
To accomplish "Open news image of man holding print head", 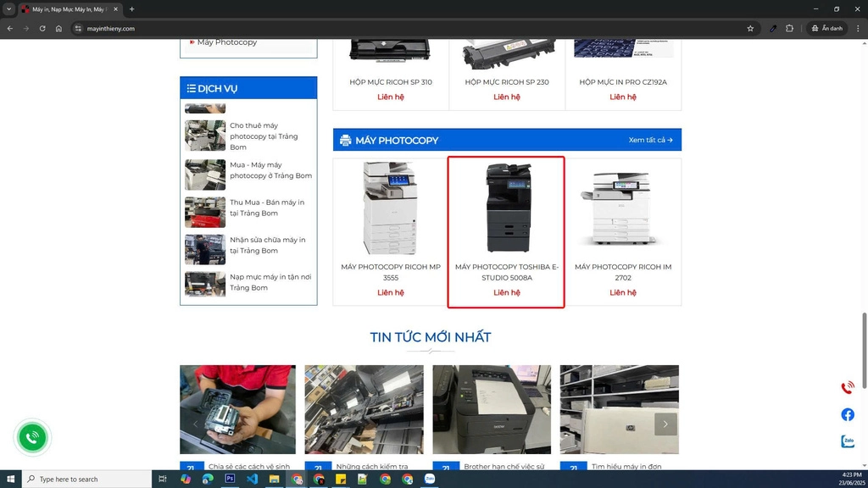I will coord(237,409).
